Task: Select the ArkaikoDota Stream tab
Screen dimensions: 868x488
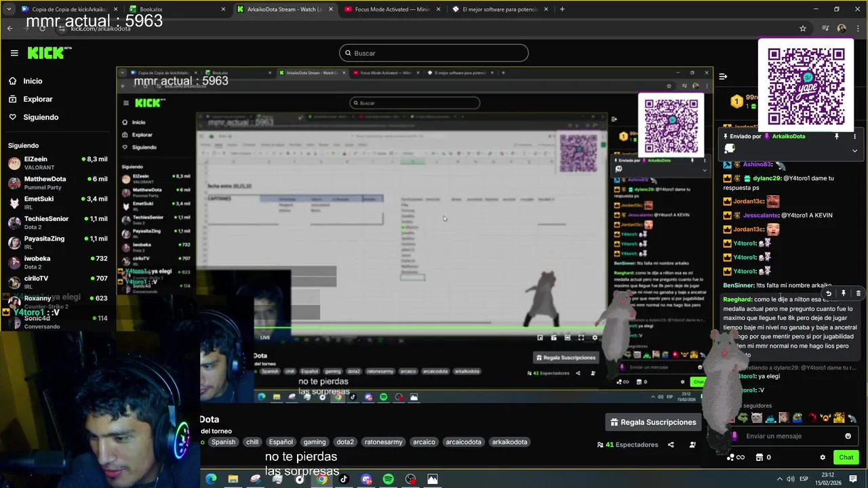Action: (x=284, y=9)
